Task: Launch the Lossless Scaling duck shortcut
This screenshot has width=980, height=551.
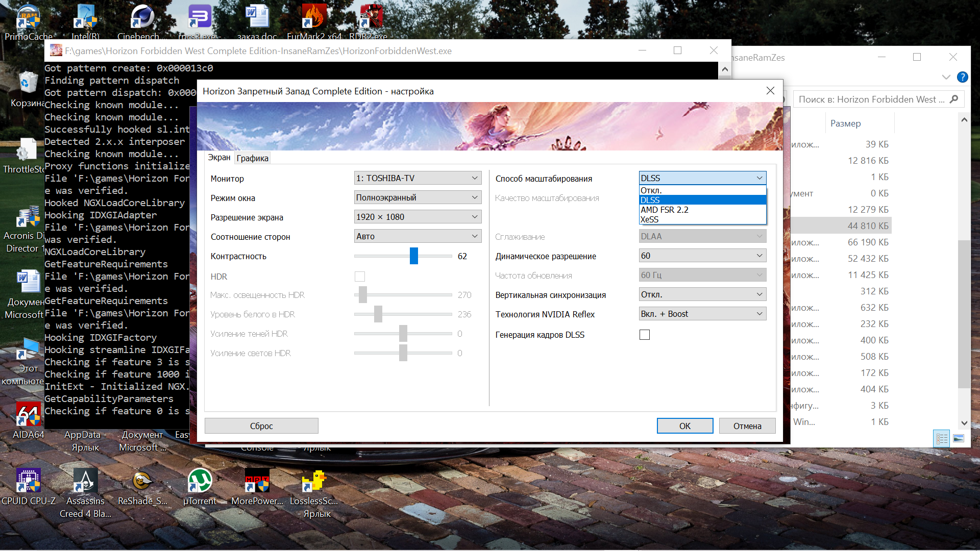Action: (313, 481)
